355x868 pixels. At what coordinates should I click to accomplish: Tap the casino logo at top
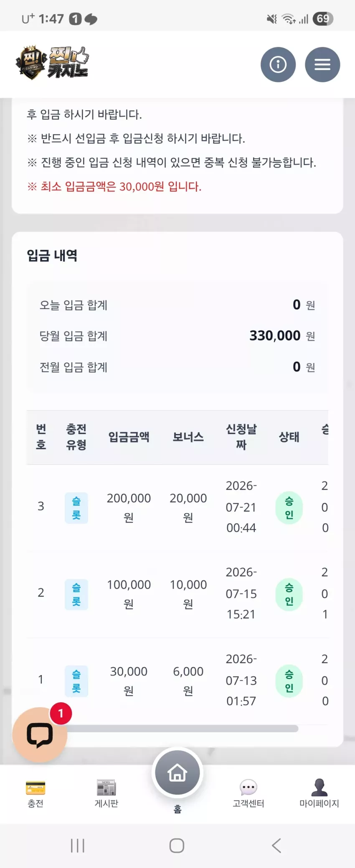pyautogui.click(x=52, y=63)
